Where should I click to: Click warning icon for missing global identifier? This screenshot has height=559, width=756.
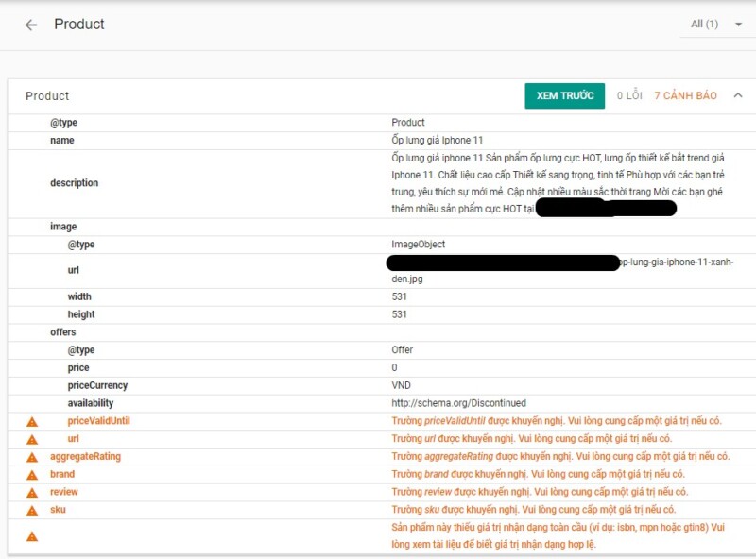pos(31,536)
